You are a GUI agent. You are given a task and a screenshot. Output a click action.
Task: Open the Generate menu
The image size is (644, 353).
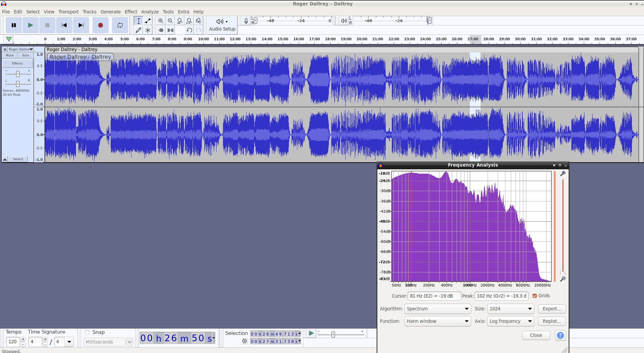[x=111, y=12]
